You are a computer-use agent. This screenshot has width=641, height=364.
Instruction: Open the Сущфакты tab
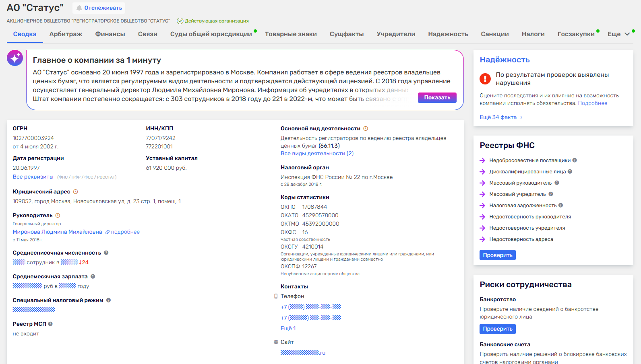click(347, 34)
